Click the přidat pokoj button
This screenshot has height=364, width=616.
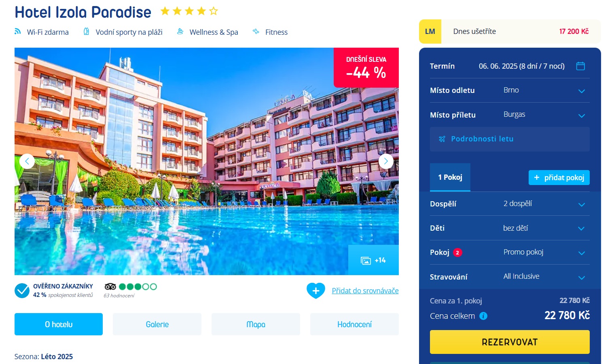coord(559,177)
